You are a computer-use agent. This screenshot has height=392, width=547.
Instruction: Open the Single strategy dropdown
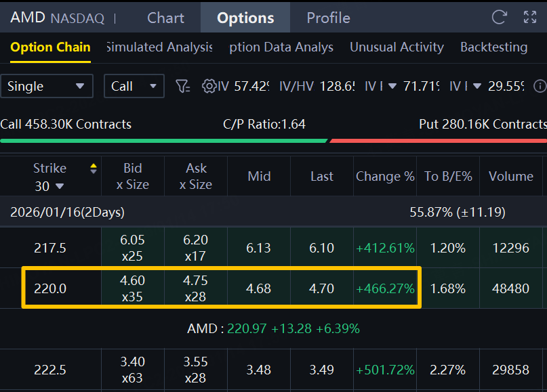(46, 86)
